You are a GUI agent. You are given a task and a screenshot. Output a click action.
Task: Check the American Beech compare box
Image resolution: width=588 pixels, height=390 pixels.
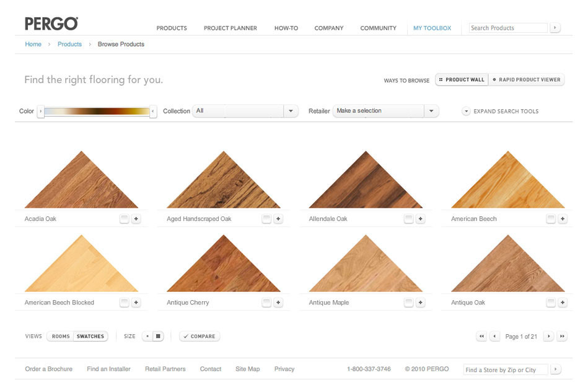(x=551, y=219)
